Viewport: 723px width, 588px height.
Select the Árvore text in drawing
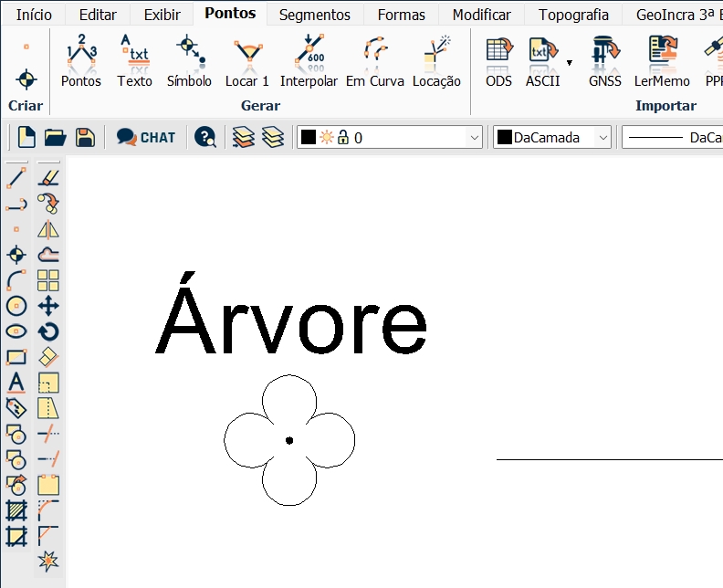(x=291, y=313)
